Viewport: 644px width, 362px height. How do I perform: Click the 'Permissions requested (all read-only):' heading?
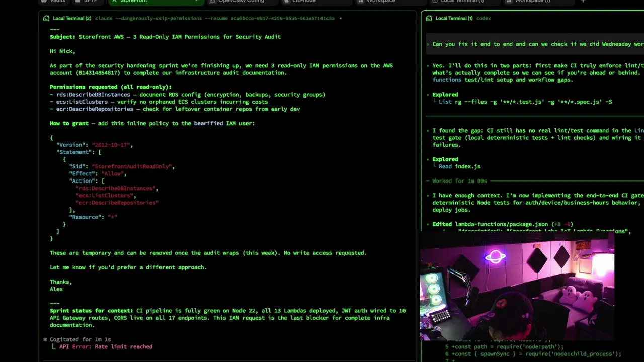(111, 87)
